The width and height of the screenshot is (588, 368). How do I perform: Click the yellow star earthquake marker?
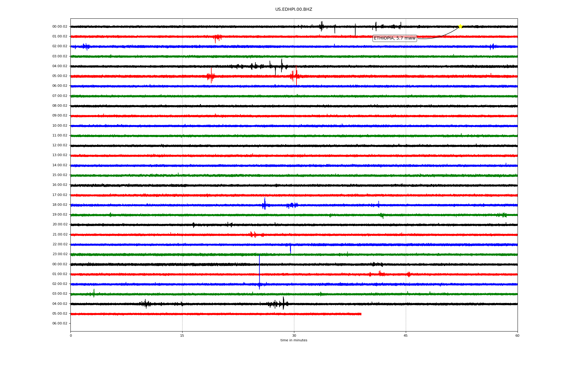(460, 26)
